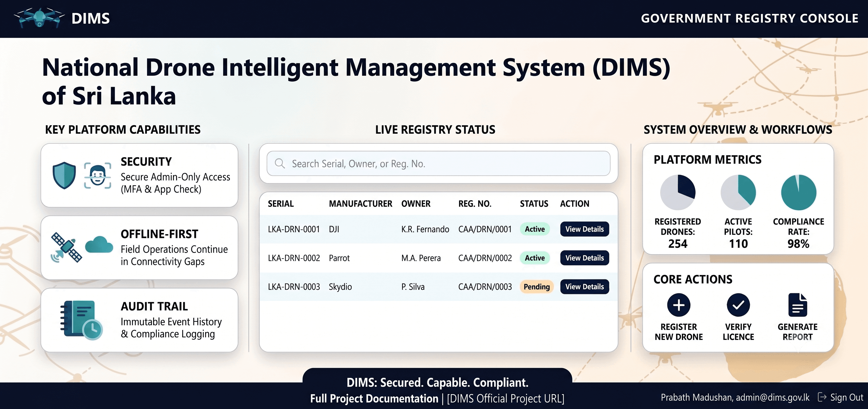Click the Register New Drone plus icon
The width and height of the screenshot is (868, 409).
[679, 305]
